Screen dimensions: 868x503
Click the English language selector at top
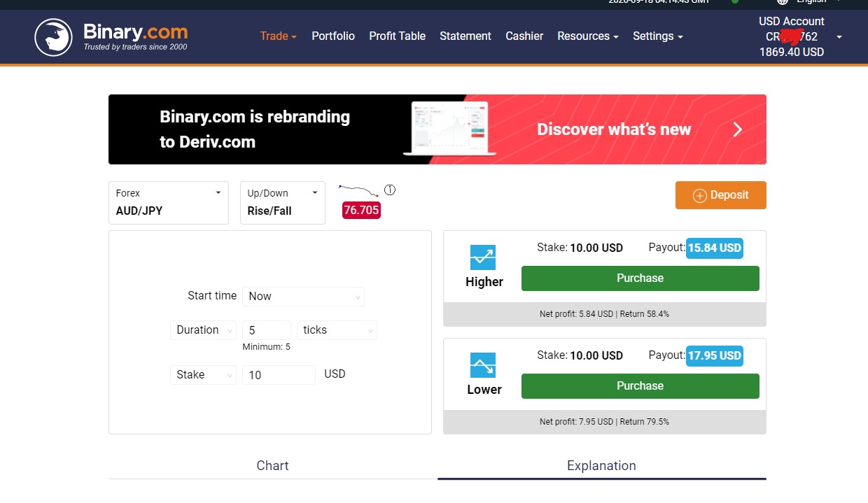812,2
